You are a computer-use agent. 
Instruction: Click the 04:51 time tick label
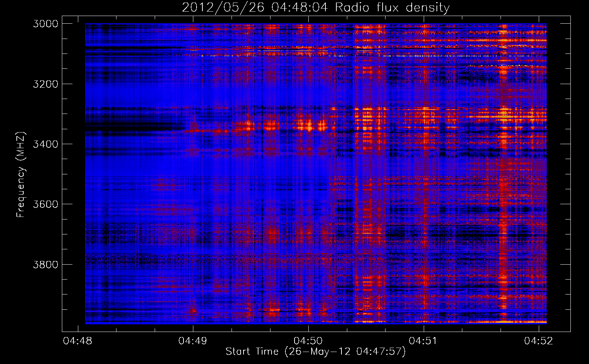[423, 341]
